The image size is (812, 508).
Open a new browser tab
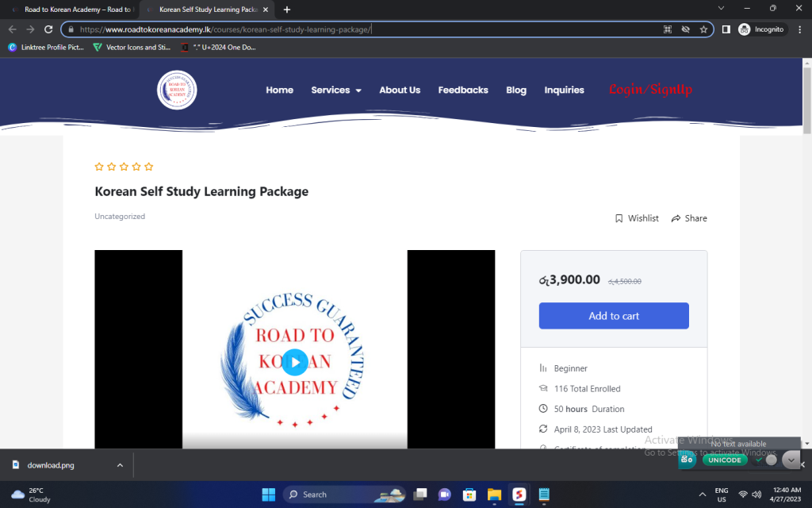pyautogui.click(x=287, y=10)
